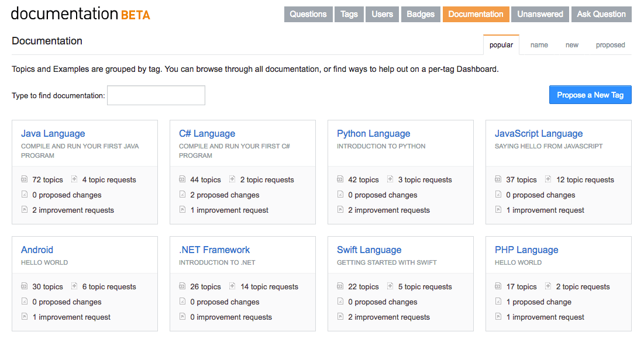Click '30 topics' in Android card

click(47, 287)
